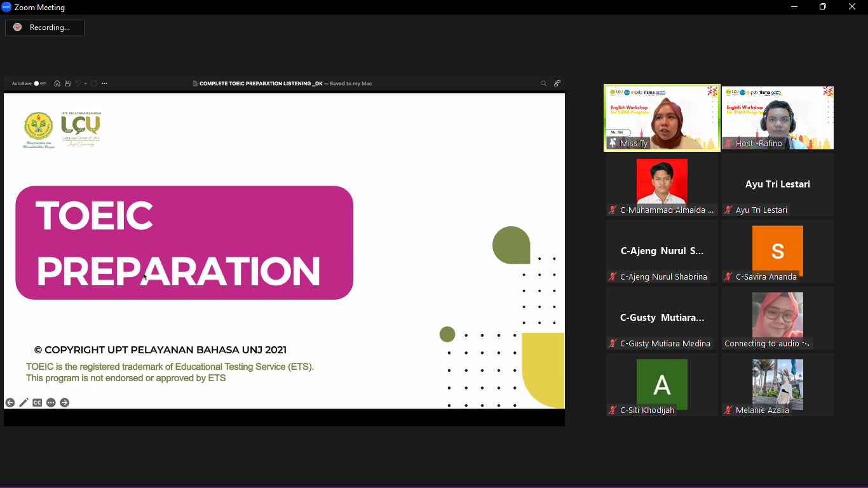Open slideshow more options ellipsis circle
The height and width of the screenshot is (488, 868).
[51, 402]
